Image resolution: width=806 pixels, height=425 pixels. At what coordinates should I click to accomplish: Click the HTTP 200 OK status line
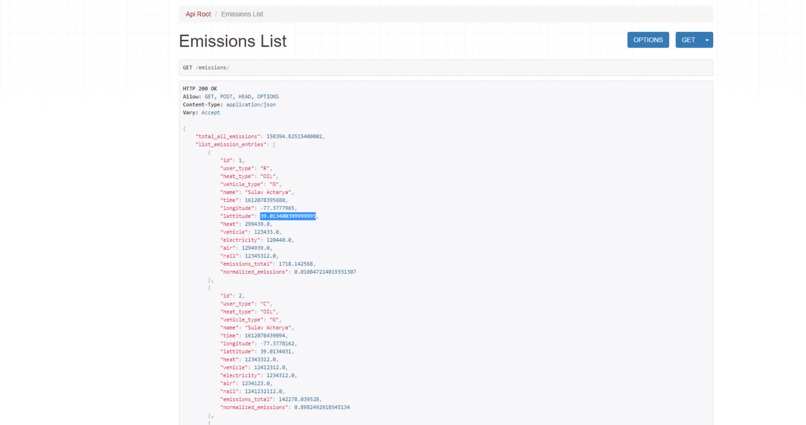tap(200, 88)
